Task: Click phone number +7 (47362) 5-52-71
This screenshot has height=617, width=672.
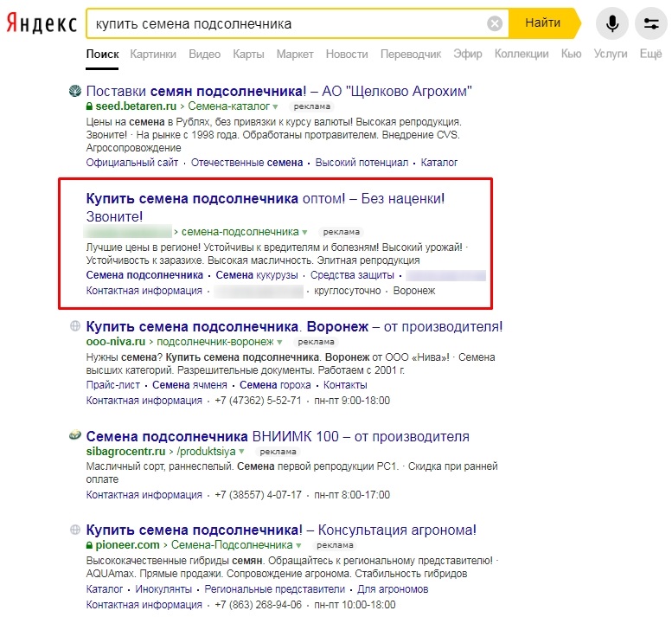Action: pos(258,400)
